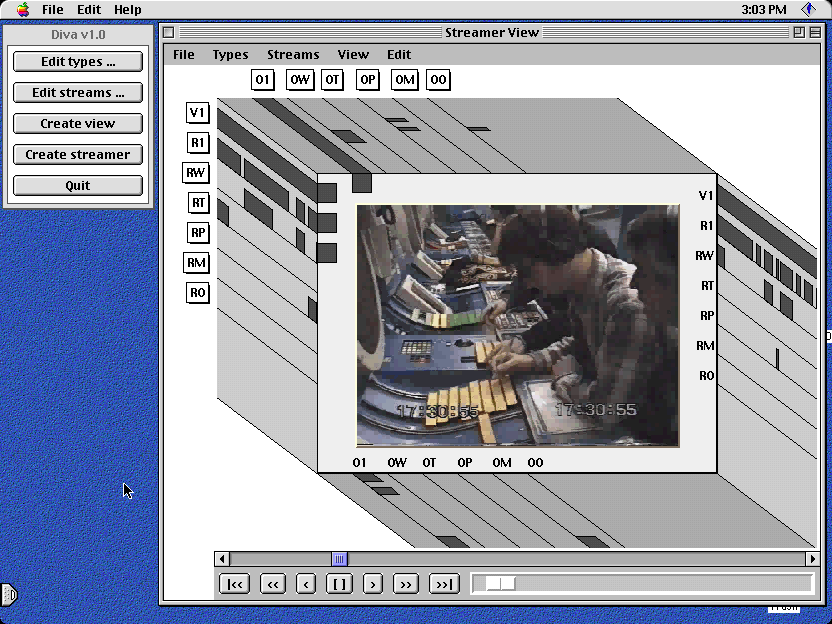Step forward with the > button

tap(373, 584)
